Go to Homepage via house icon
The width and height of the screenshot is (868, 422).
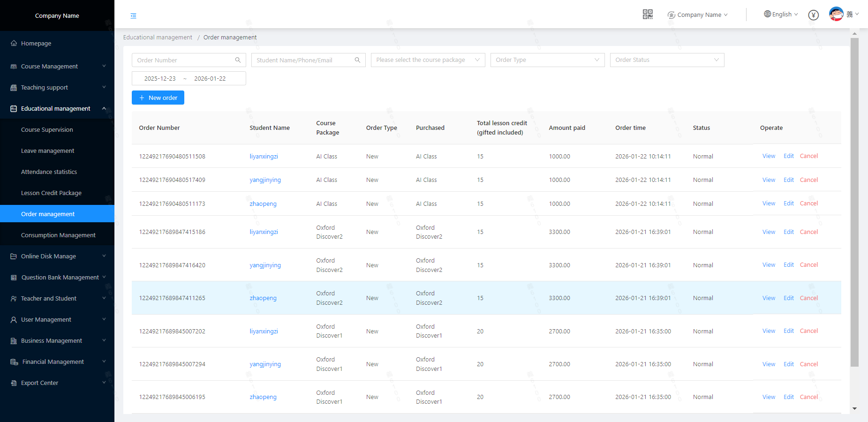[x=14, y=43]
